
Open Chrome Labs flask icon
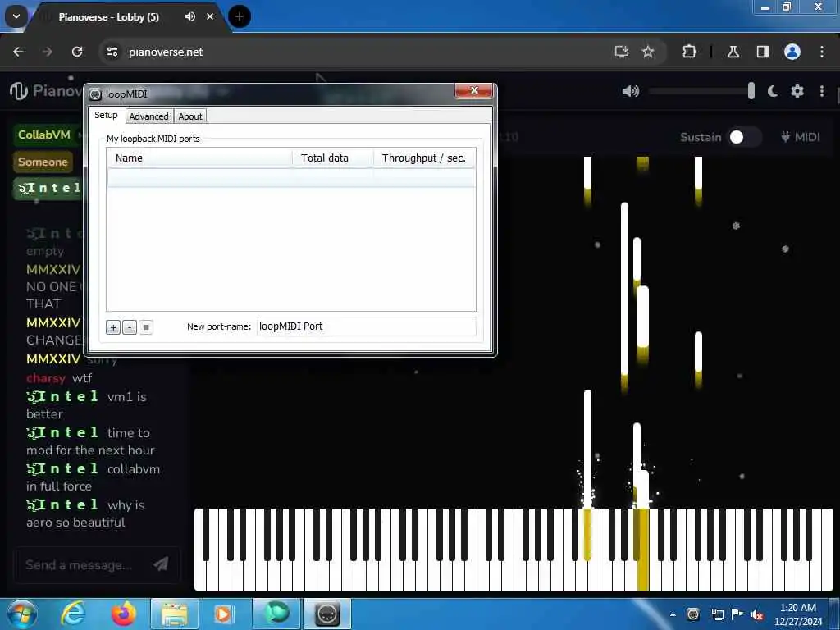click(x=733, y=52)
